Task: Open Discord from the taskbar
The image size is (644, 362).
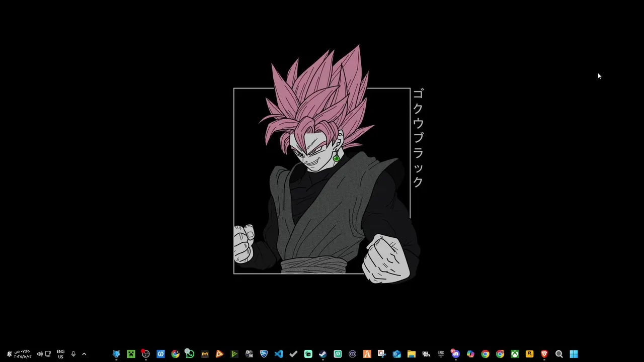Action: (455, 354)
